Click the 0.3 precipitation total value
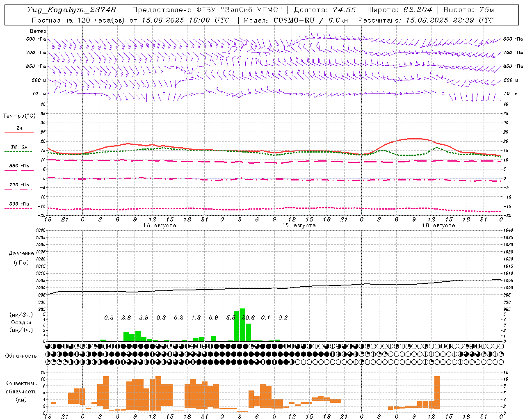Image resolution: width=525 pixels, height=420 pixels. coord(161,317)
